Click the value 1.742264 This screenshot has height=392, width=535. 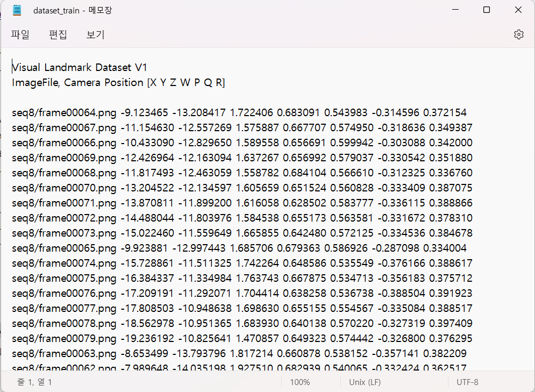click(x=257, y=263)
